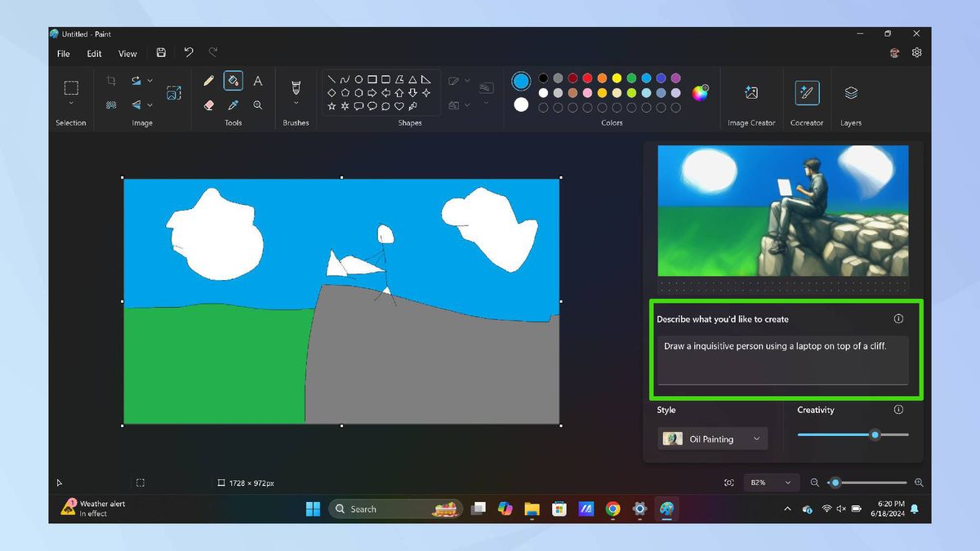
Task: Open the Edit menu
Action: pos(93,53)
